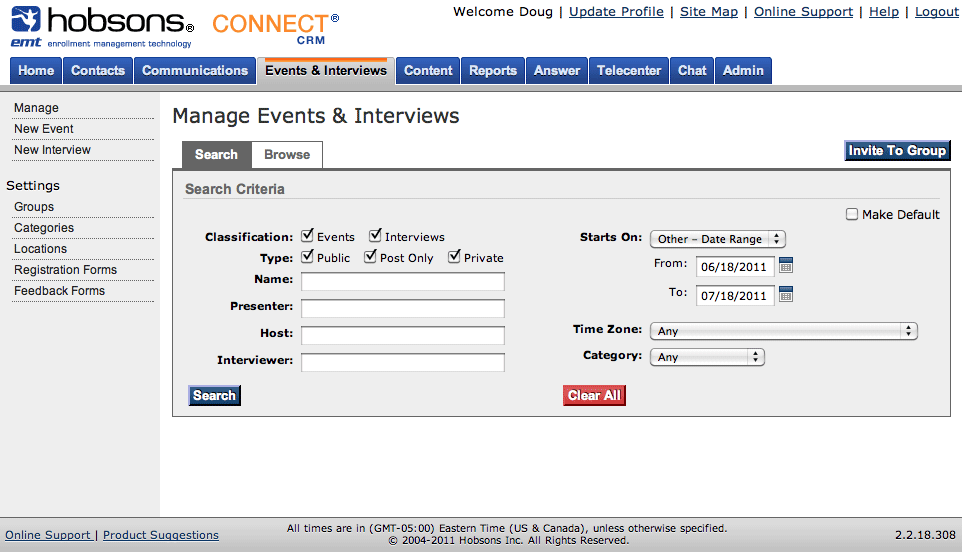Open the Help link

(x=884, y=12)
